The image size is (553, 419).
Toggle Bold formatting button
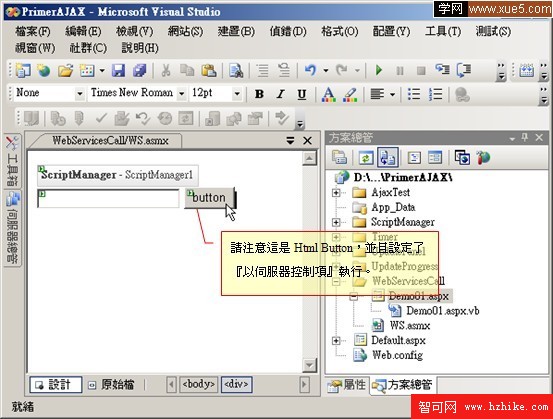coord(259,94)
